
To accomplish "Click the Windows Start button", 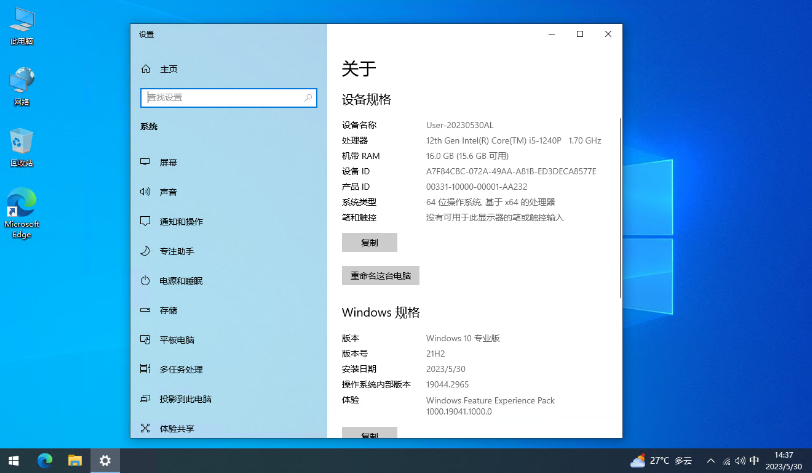I will pos(14,461).
